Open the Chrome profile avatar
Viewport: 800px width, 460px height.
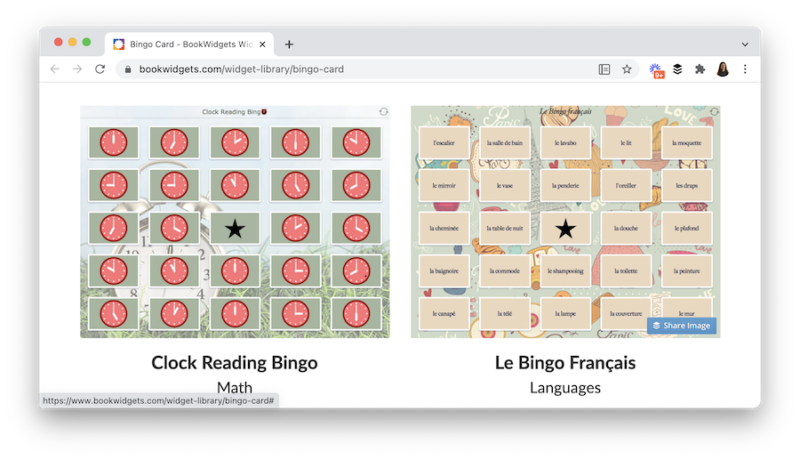[x=722, y=69]
